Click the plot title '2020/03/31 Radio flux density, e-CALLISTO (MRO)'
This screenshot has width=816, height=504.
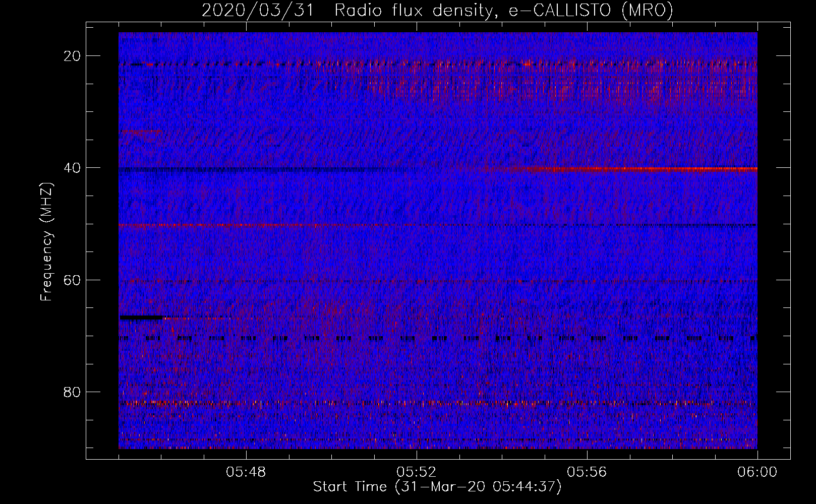(437, 11)
